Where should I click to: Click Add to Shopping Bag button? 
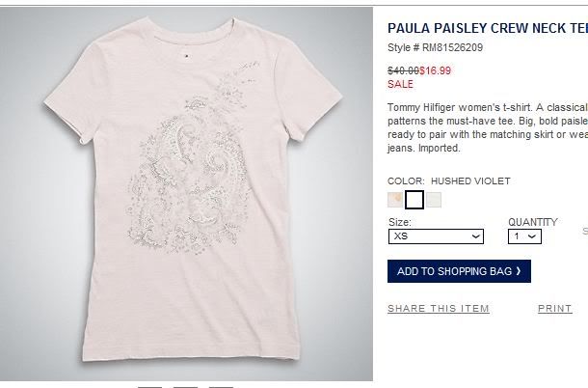click(x=459, y=271)
